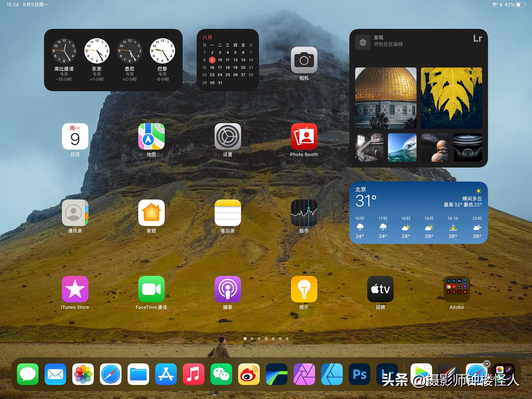Viewport: 532px width, 399px height.
Task: Open the Tips lightbulb app
Action: tap(304, 289)
